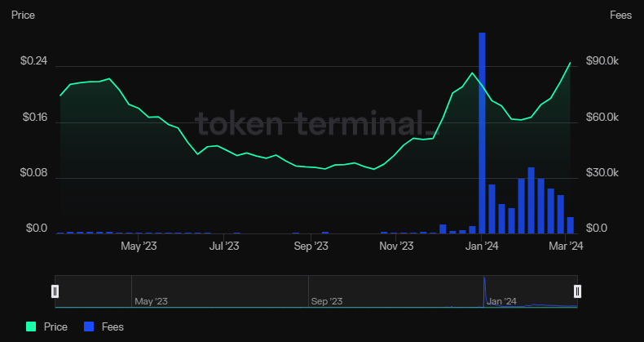Viewport: 644px width, 342px height.
Task: Click the Fees axis title at top right
Action: click(620, 16)
